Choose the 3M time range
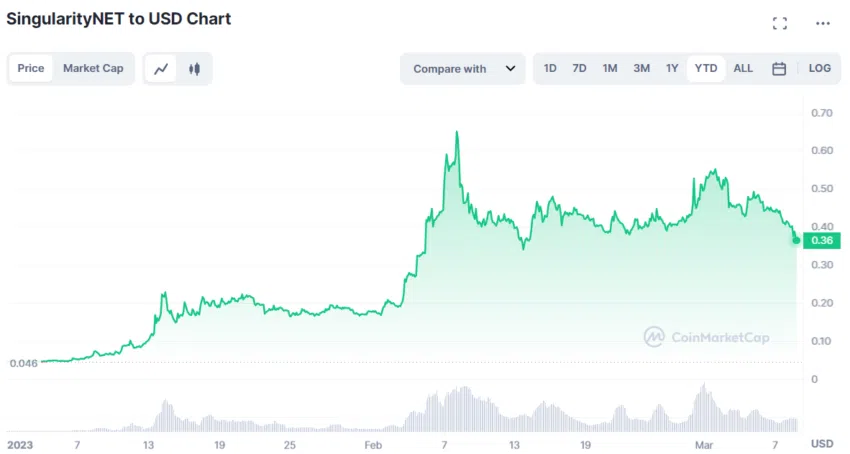 [642, 68]
